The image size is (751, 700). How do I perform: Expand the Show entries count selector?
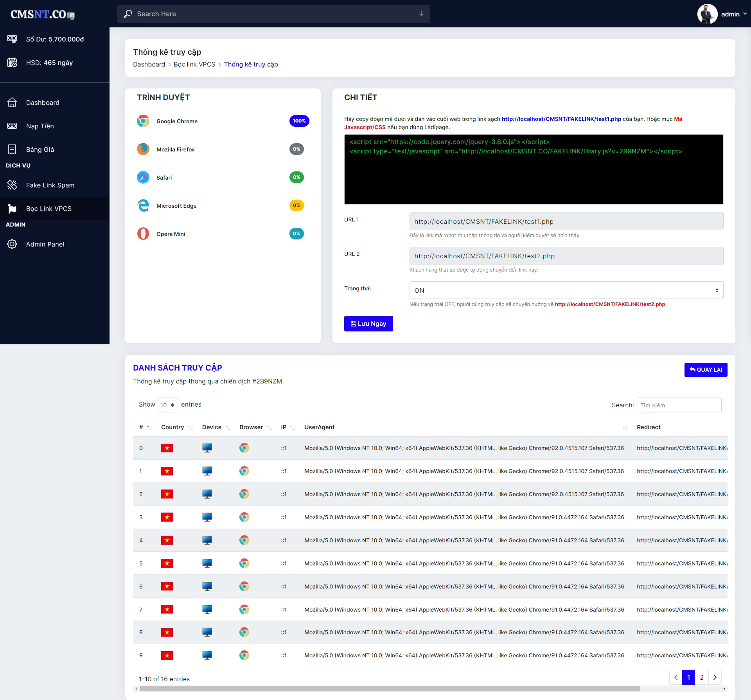coord(167,405)
